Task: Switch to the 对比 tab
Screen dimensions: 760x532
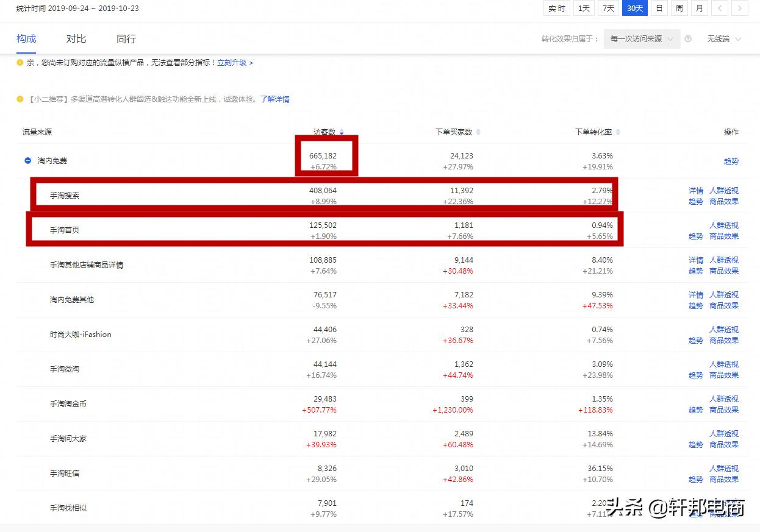Action: click(76, 38)
